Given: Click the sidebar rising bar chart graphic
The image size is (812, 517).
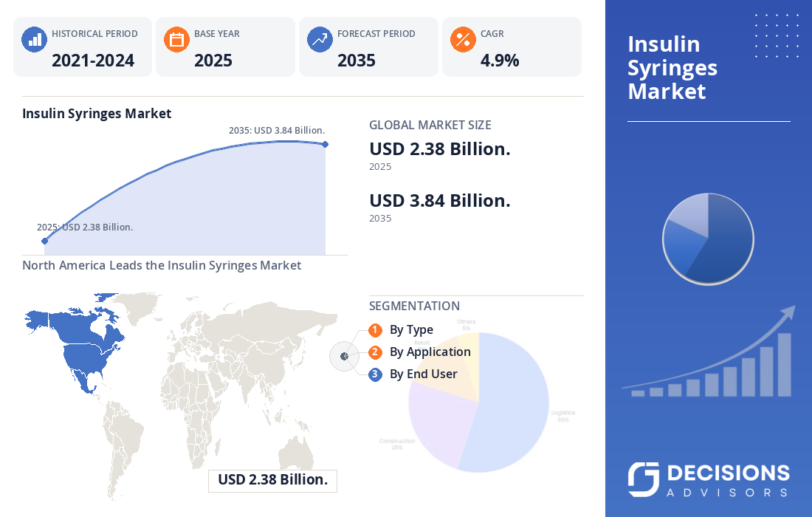Looking at the screenshot, I should (x=709, y=352).
